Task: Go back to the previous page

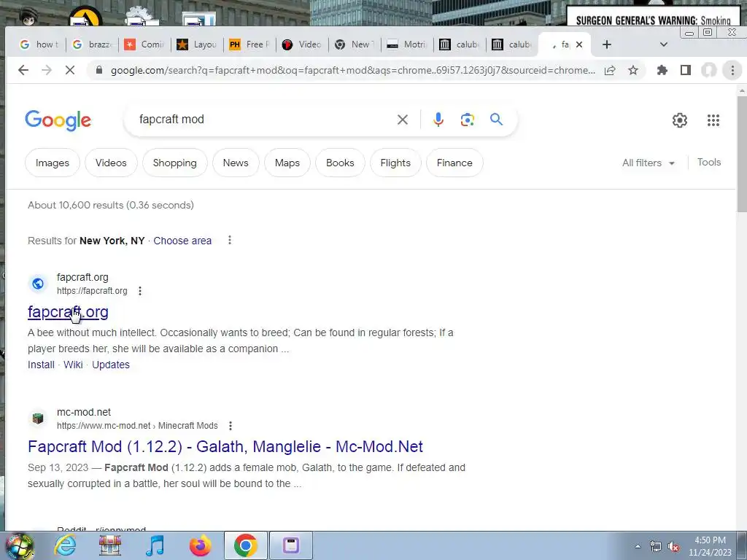Action: (x=23, y=71)
